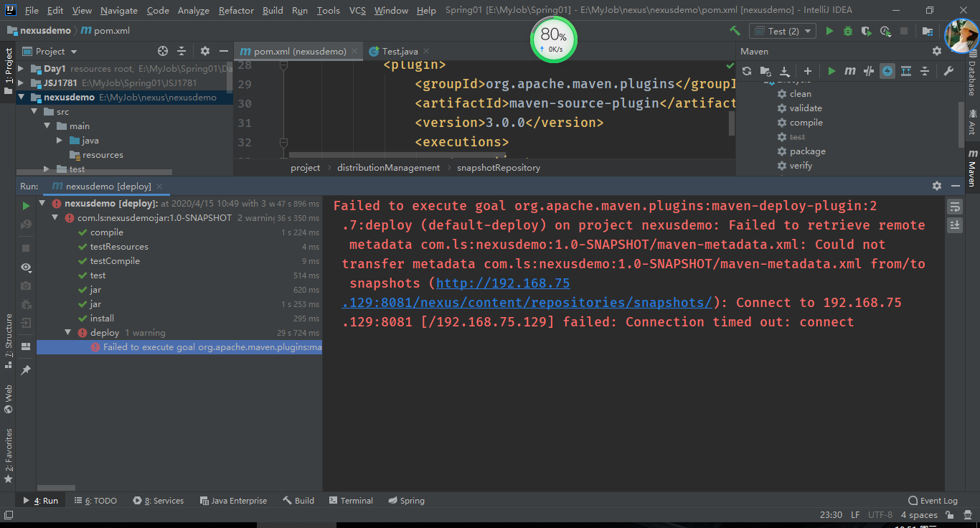Collapse the nexusdemo module node

click(21, 98)
